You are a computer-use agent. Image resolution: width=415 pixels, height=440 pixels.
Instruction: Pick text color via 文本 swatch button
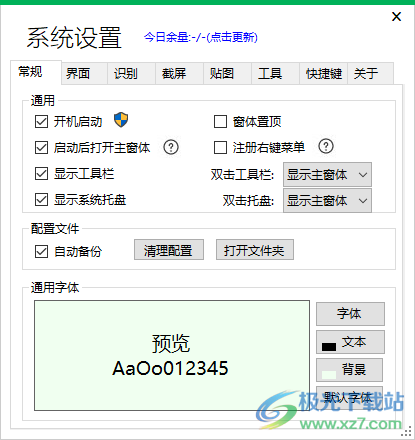(350, 342)
